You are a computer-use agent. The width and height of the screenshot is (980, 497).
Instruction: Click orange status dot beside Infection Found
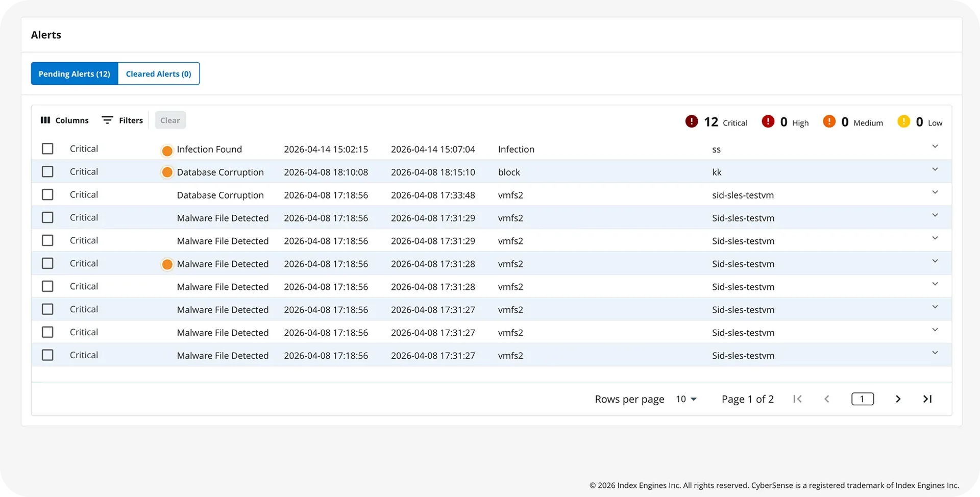click(x=167, y=151)
